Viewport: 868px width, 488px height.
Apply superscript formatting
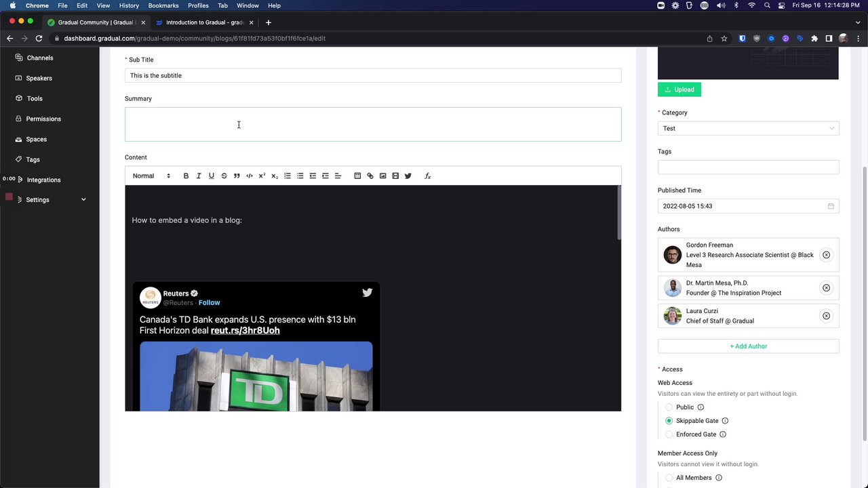(262, 176)
